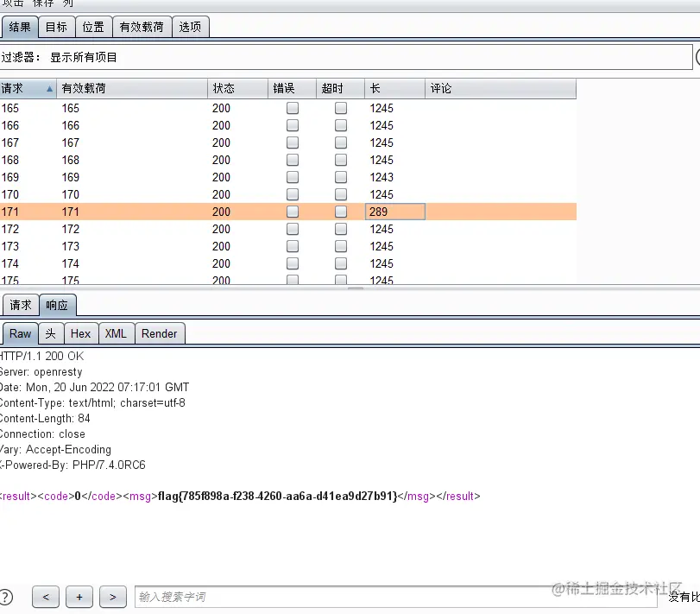
Task: Click the filter bar 显示所有项目
Action: pos(346,57)
